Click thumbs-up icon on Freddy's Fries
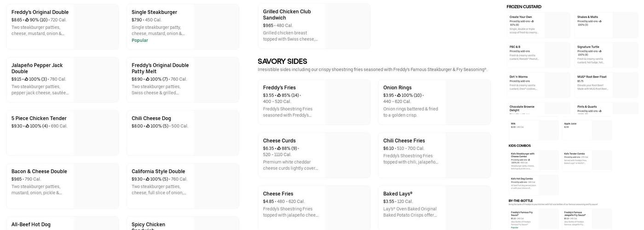The width and height of the screenshot is (644, 230). (279, 95)
